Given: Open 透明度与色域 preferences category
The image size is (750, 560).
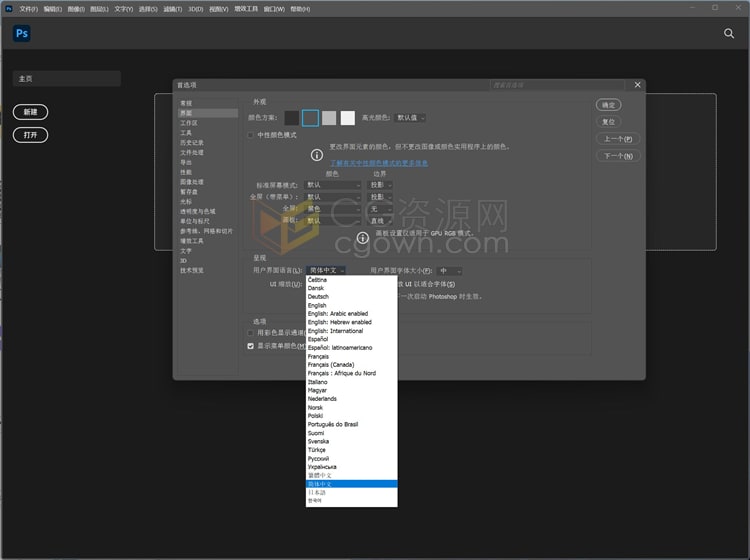Looking at the screenshot, I should coord(208,211).
